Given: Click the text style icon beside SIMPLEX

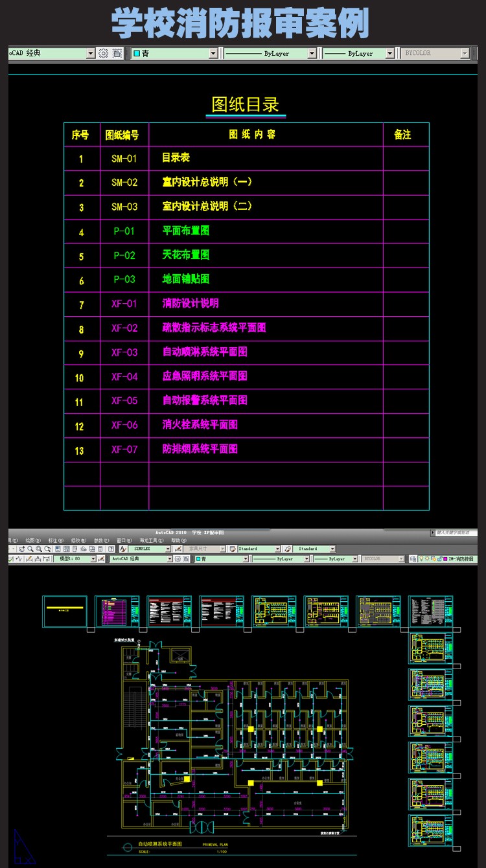Looking at the screenshot, I should click(x=123, y=549).
